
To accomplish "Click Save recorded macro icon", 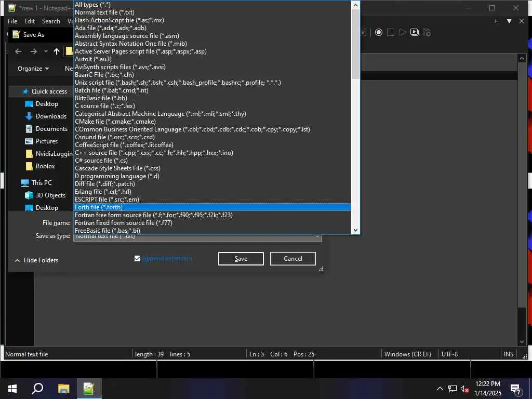I will click(427, 33).
